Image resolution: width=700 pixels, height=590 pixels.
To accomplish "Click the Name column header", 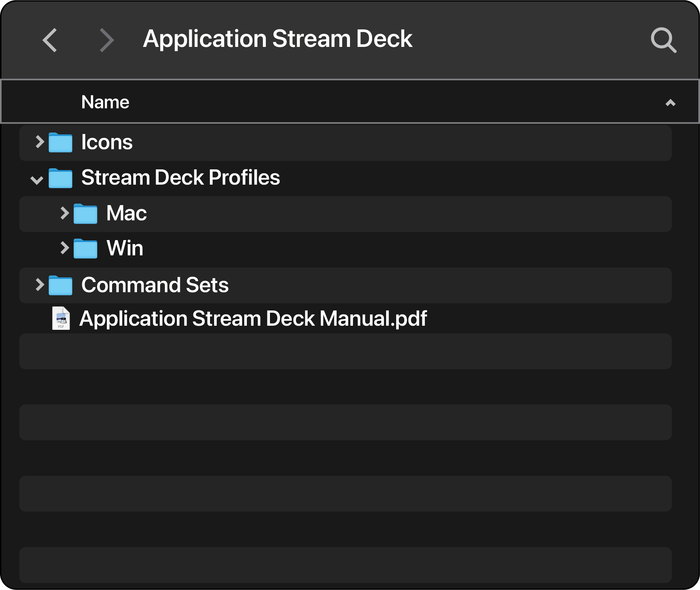I will pos(105,102).
